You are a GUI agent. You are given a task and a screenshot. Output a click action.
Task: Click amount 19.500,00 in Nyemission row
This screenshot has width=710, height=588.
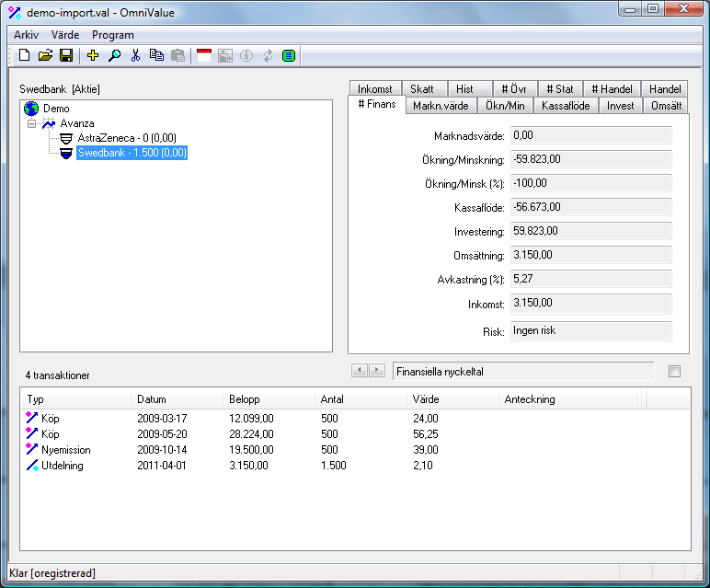click(251, 450)
